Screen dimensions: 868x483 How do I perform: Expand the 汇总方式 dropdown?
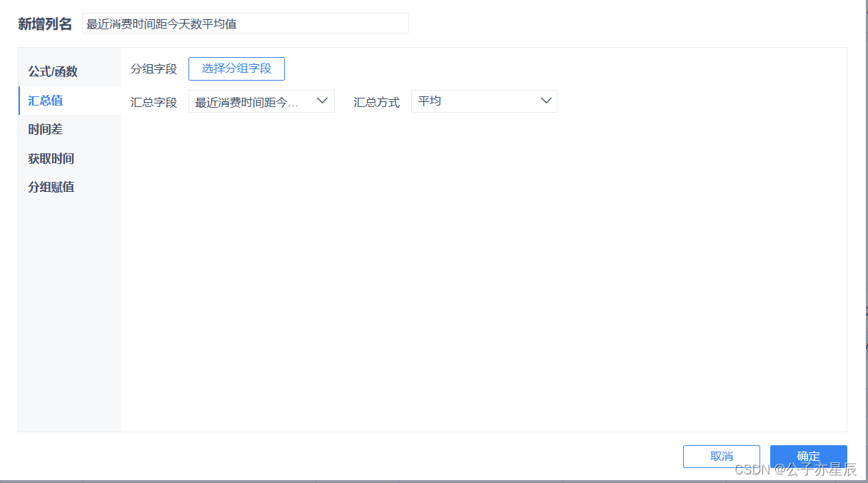(x=484, y=101)
